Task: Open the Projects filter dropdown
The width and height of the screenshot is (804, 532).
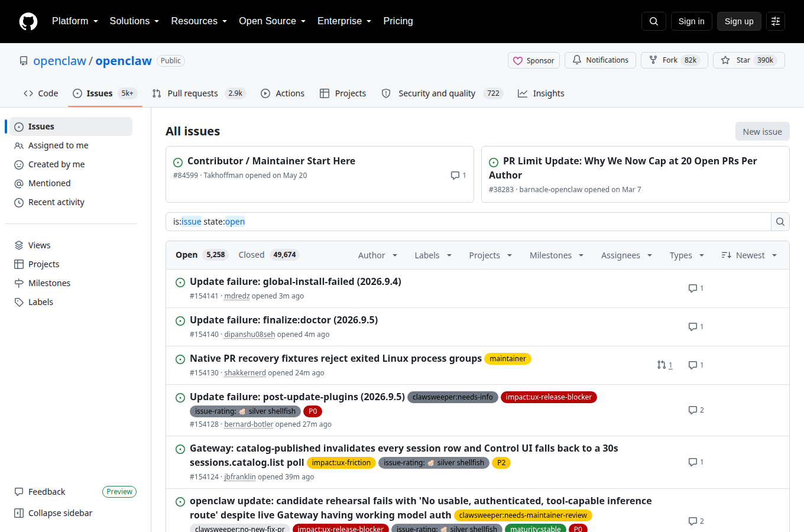Action: tap(491, 255)
